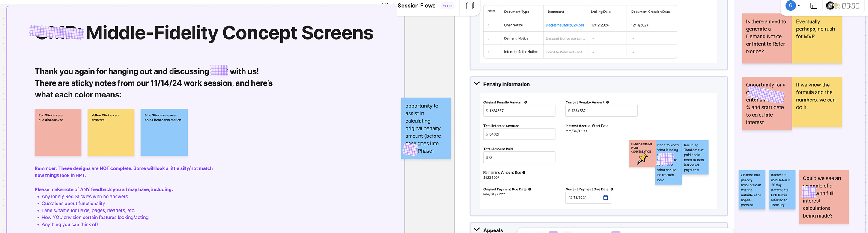
Task: Select the blue sticky legend 'misc. notes'
Action: coord(164,132)
